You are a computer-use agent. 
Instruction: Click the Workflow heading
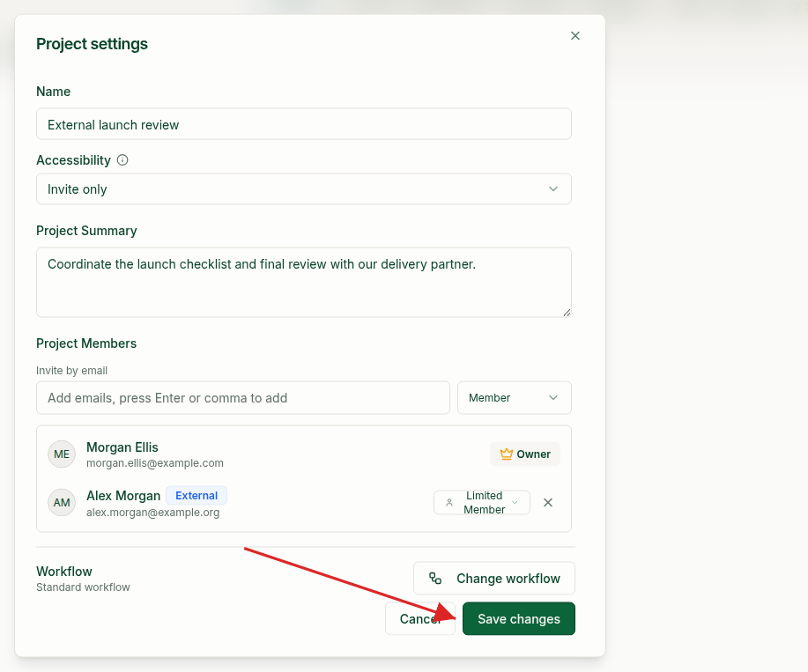click(x=64, y=572)
